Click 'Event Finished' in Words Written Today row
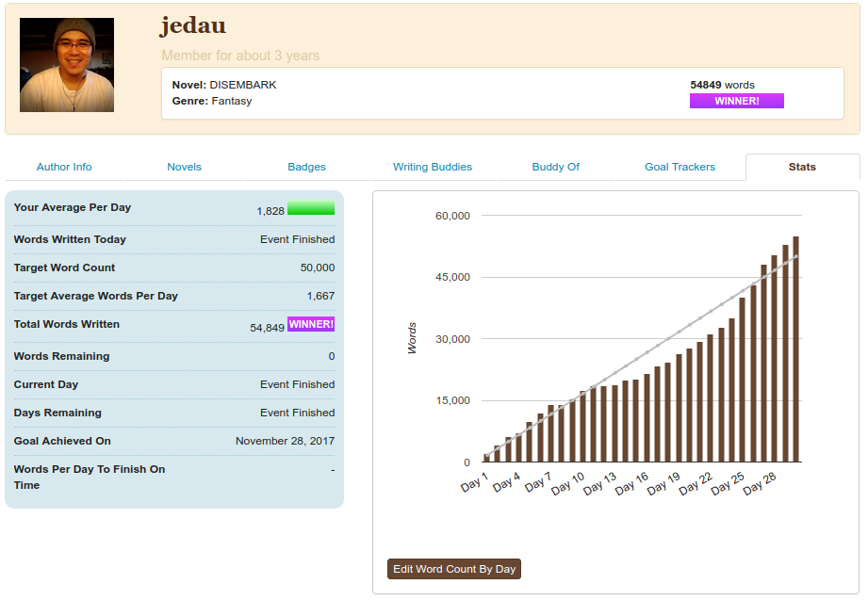Image resolution: width=868 pixels, height=600 pixels. click(297, 239)
